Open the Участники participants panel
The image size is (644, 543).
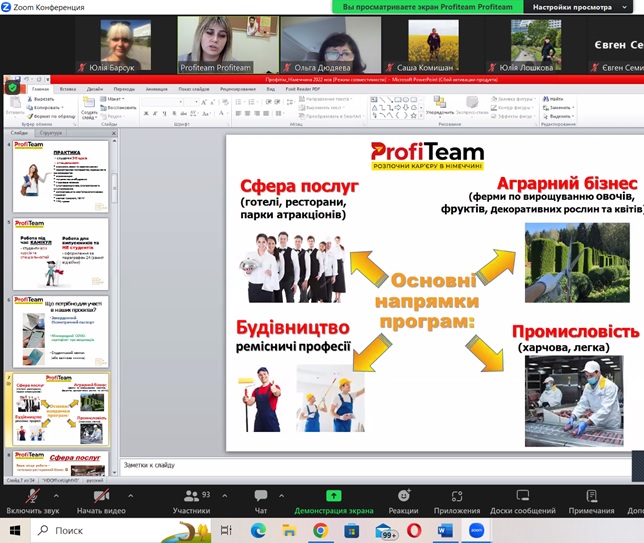pos(191,502)
